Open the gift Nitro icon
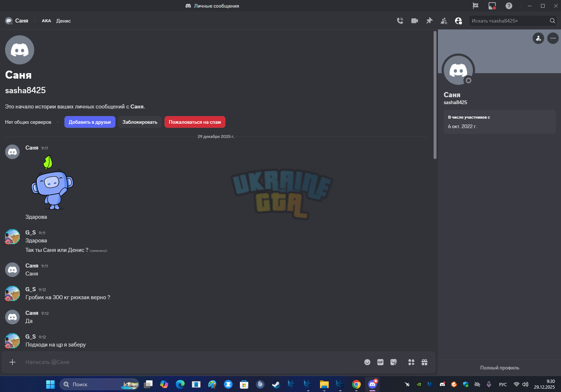 coord(424,362)
